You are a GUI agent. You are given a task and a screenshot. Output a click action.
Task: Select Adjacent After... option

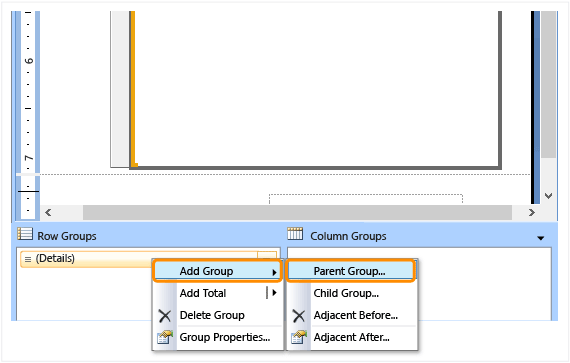click(352, 338)
